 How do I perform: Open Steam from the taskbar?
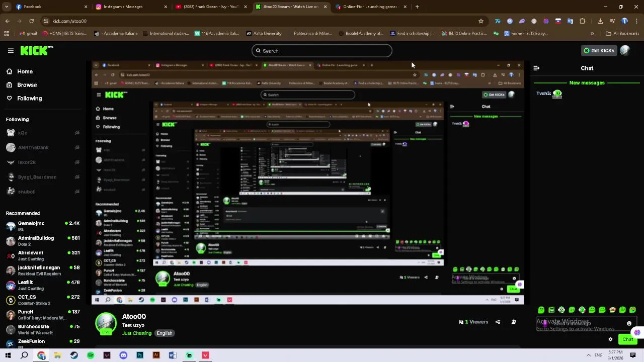pyautogui.click(x=74, y=355)
